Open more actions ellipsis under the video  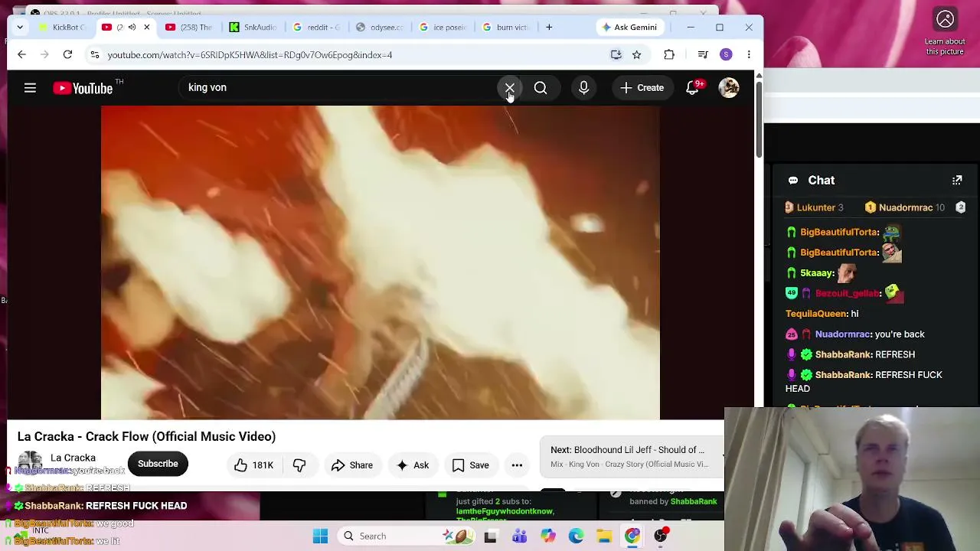(517, 465)
